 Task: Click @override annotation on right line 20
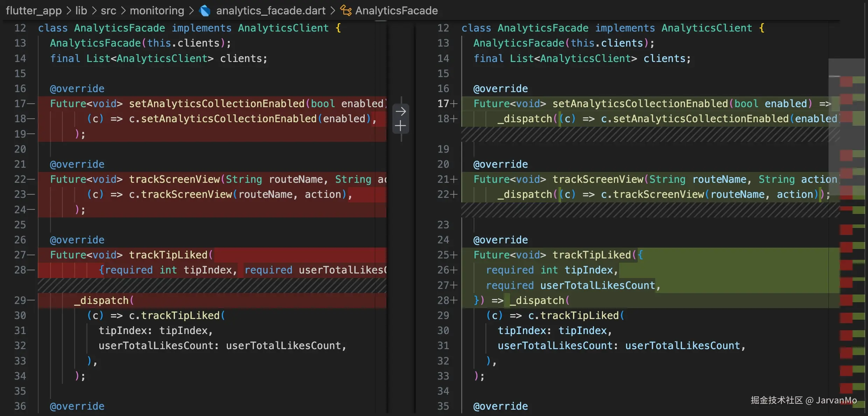pos(500,164)
